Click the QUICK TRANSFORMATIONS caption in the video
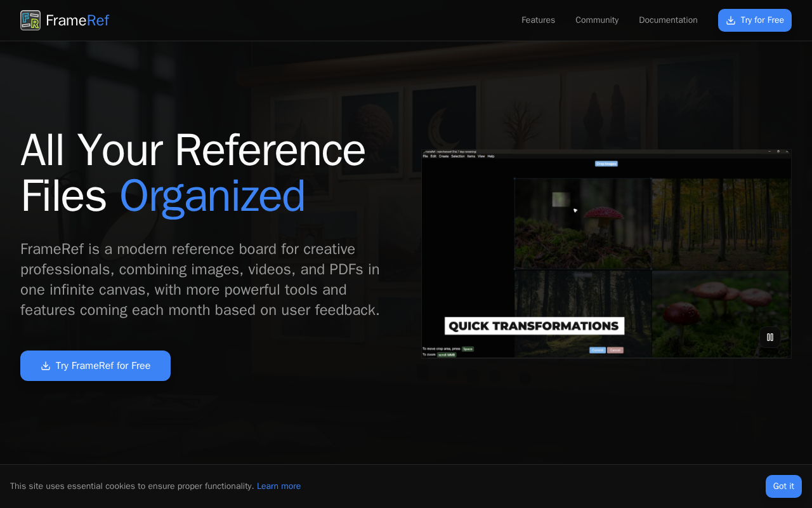Screen dimensions: 812x508 click(534, 326)
